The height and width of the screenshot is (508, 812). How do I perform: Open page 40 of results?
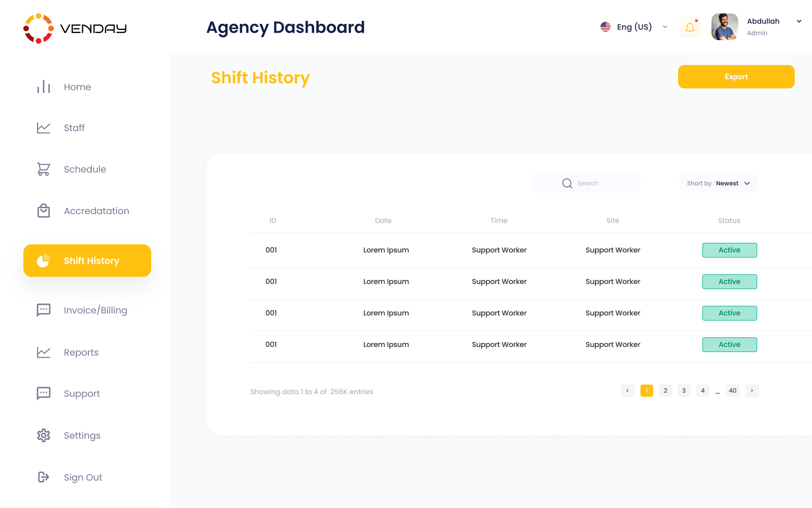click(x=732, y=391)
